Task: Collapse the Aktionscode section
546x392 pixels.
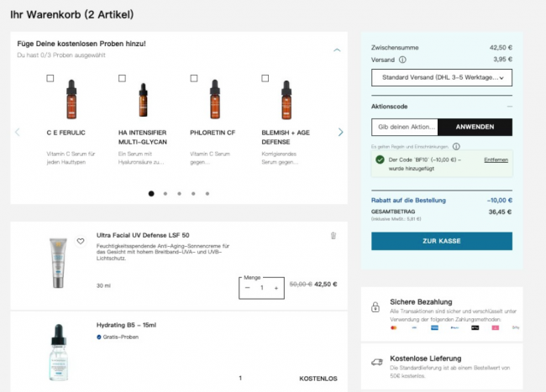Action: (x=508, y=107)
